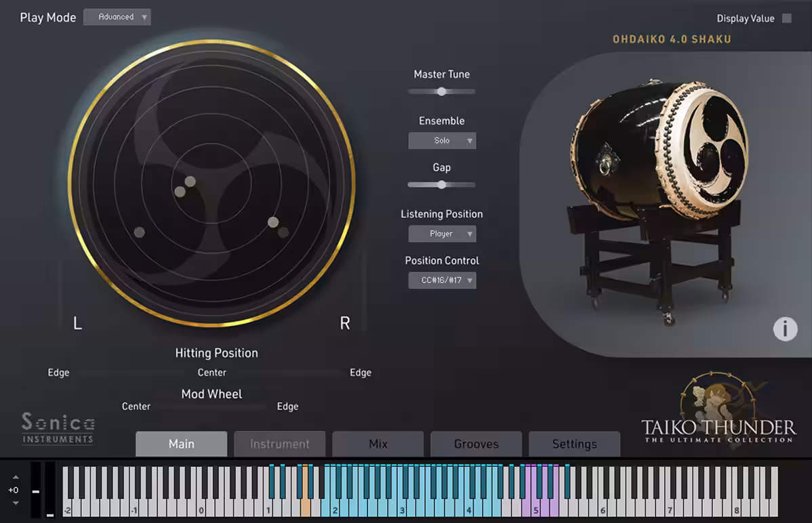The image size is (812, 523).
Task: Switch to the Settings tab
Action: (574, 444)
